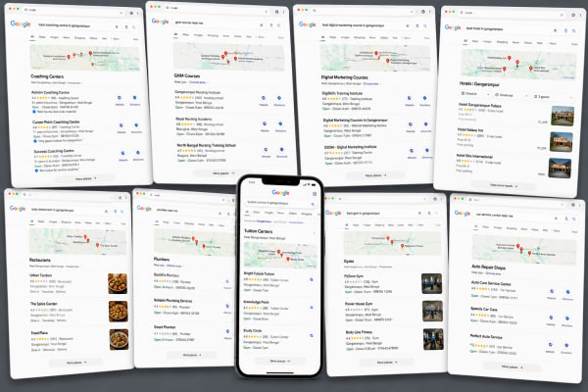The image size is (588, 392).
Task: Get Directions icon for Success Coaching Centre
Action: point(138,153)
